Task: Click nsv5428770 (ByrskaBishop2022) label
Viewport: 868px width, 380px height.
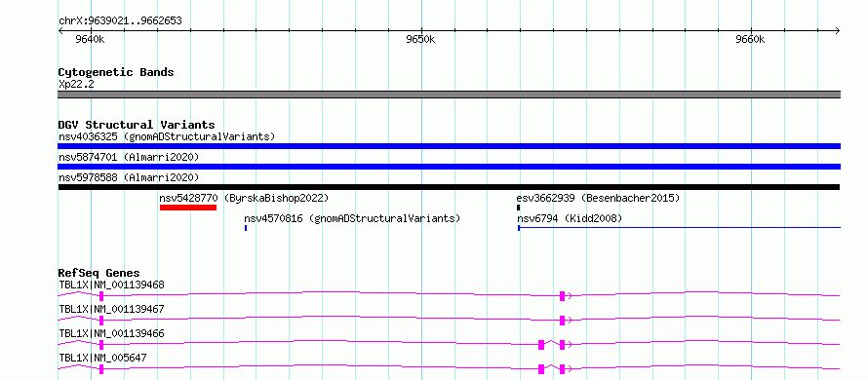Action: tap(244, 198)
